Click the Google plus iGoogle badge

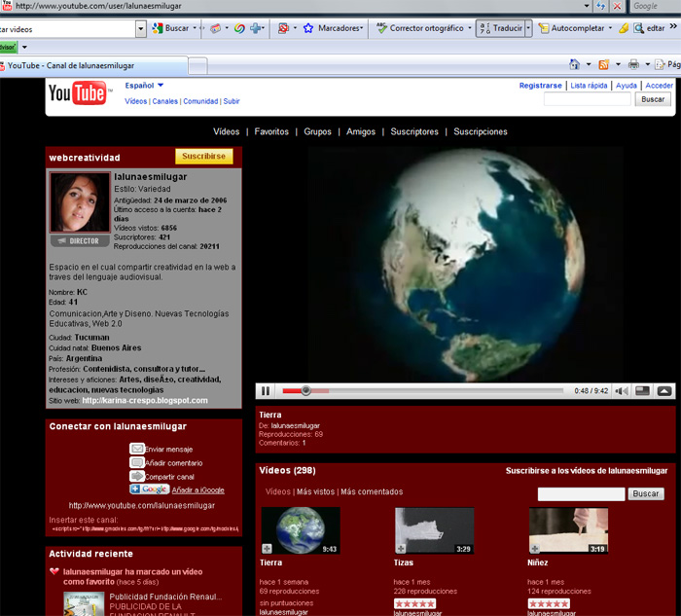tap(150, 489)
